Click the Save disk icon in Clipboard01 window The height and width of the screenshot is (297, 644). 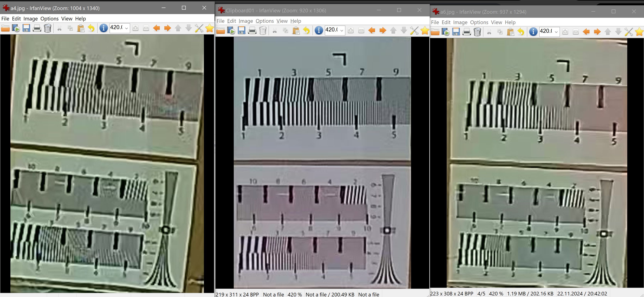click(x=241, y=30)
